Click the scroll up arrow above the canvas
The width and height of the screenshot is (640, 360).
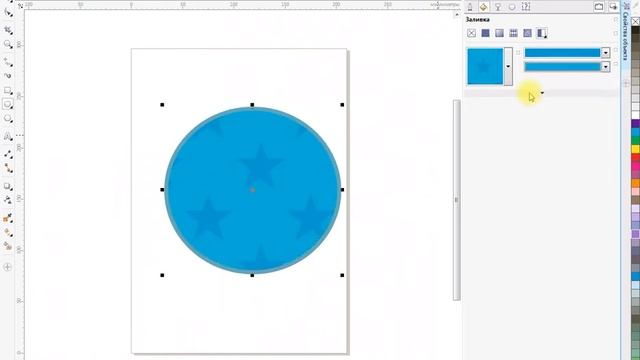point(457,15)
